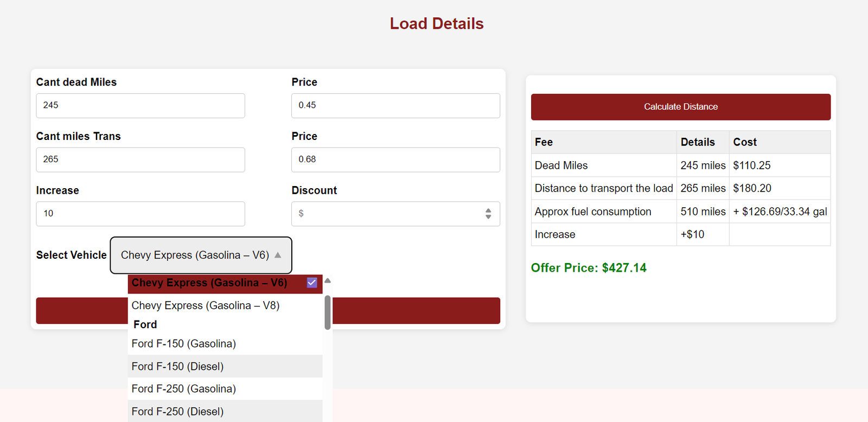
Task: Choose Chevy Express (Gasolina – V8) from list
Action: point(206,305)
